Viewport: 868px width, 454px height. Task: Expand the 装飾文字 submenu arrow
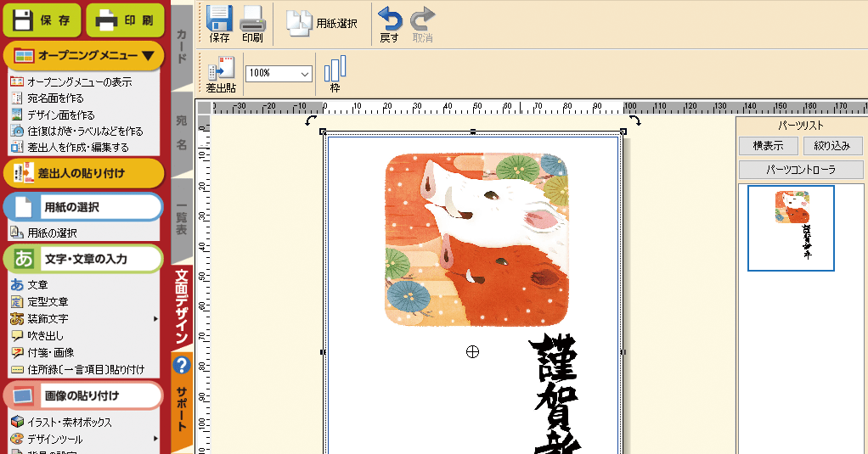(x=155, y=319)
